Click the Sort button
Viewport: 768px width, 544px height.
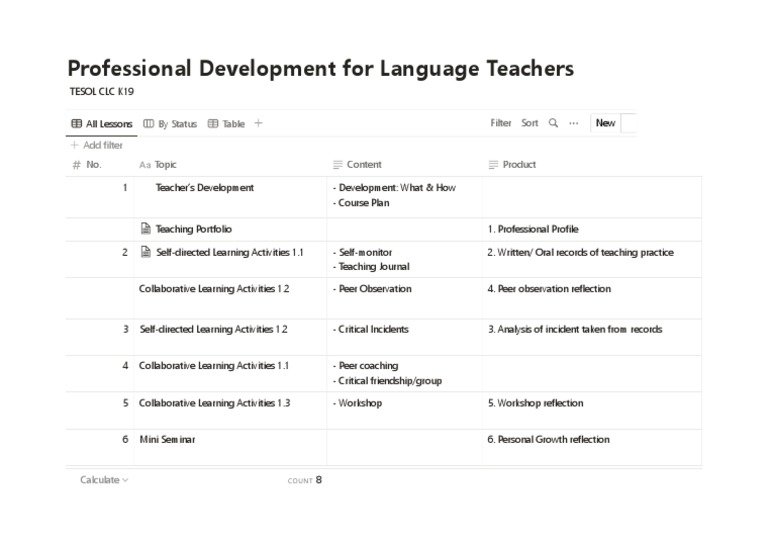[529, 123]
